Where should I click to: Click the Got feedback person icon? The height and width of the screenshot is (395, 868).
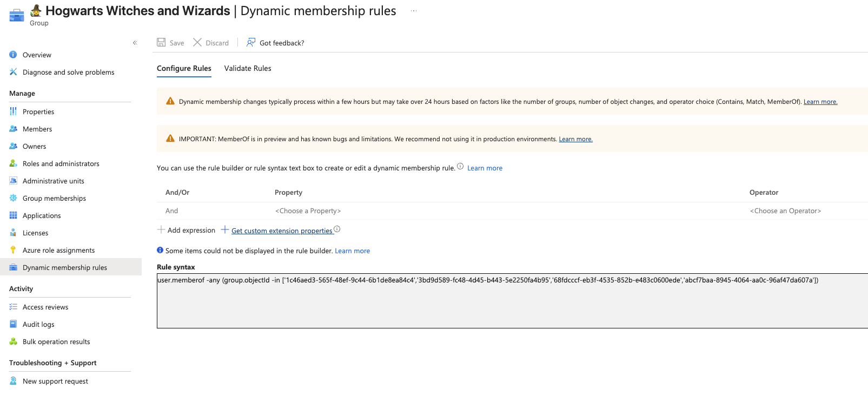tap(251, 42)
